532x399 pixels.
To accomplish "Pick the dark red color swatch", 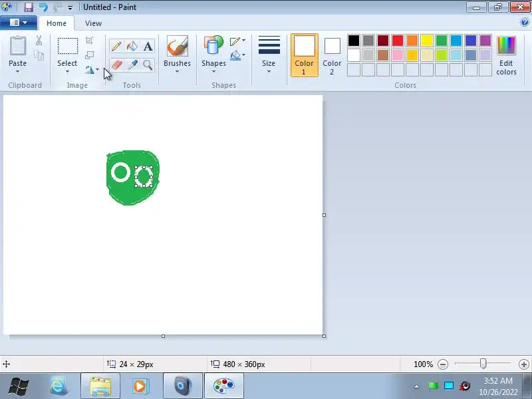I will 383,41.
